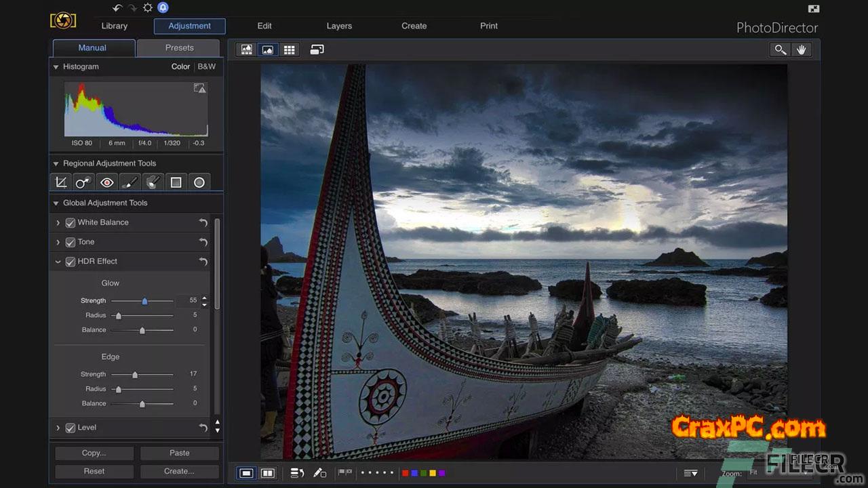The height and width of the screenshot is (488, 868).
Task: Click the Glow Strength slider
Action: pos(144,301)
